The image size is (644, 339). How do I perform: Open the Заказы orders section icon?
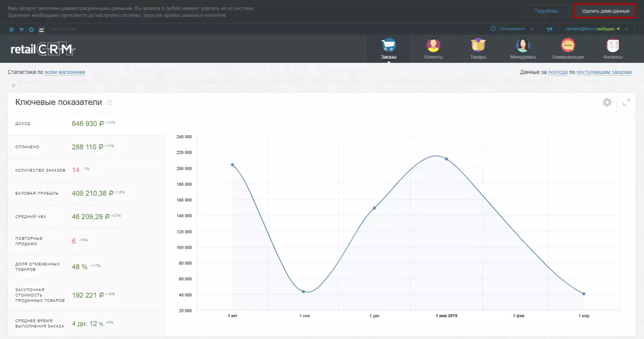pyautogui.click(x=388, y=45)
